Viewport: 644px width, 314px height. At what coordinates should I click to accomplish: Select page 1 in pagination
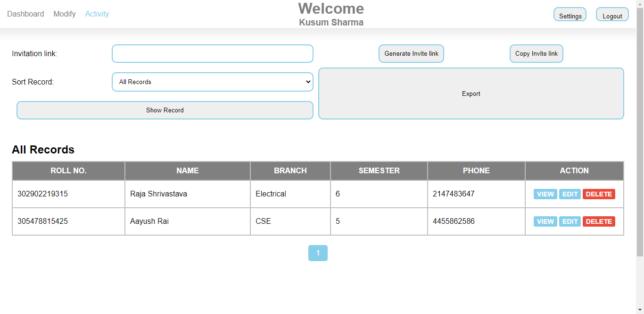[318, 253]
